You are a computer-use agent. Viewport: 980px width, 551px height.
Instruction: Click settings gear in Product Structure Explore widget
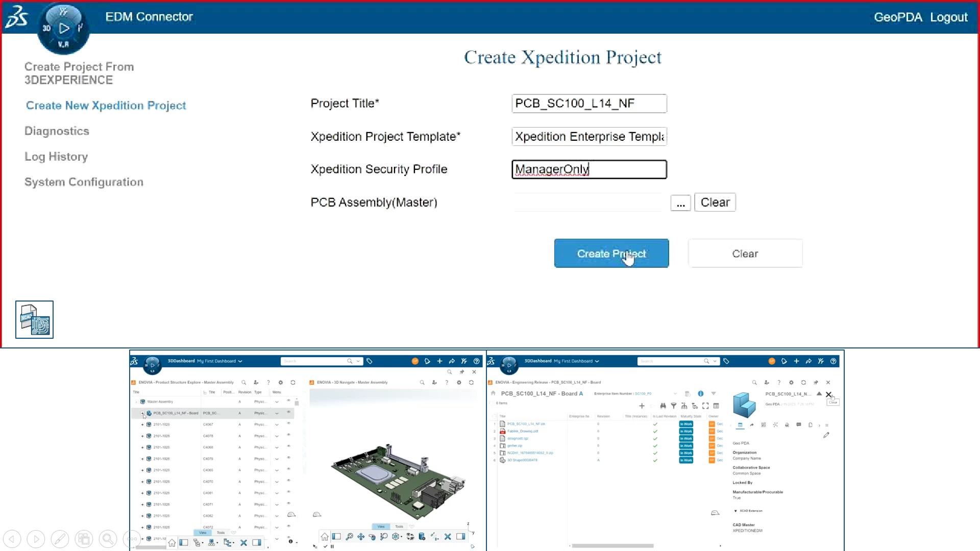(x=280, y=382)
